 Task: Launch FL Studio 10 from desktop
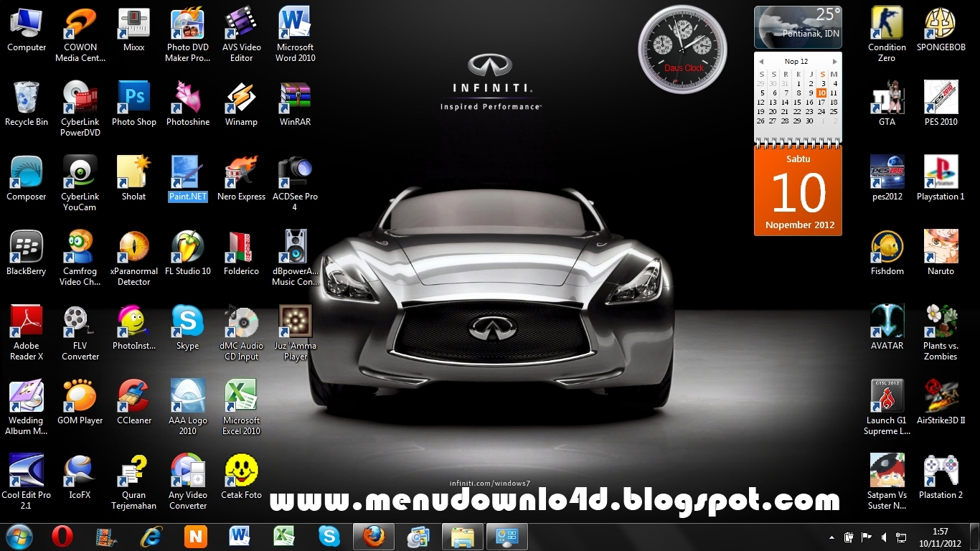[188, 253]
